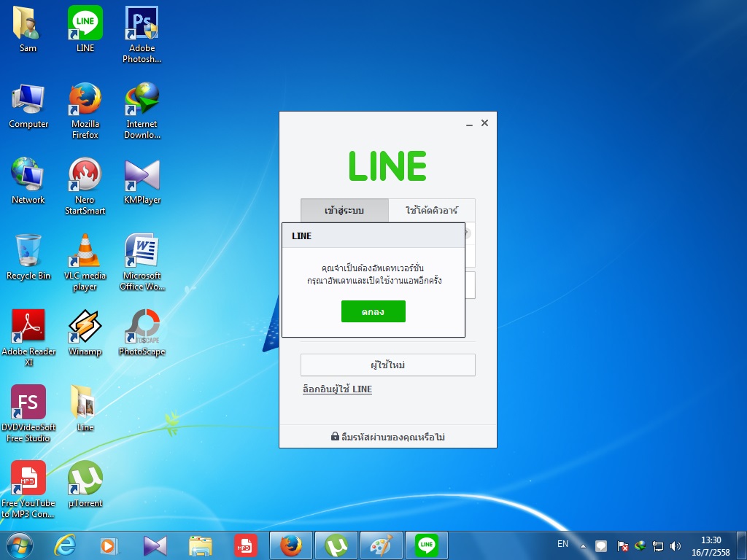The height and width of the screenshot is (560, 747).
Task: Select the Recycle Bin desktop icon
Action: click(28, 257)
